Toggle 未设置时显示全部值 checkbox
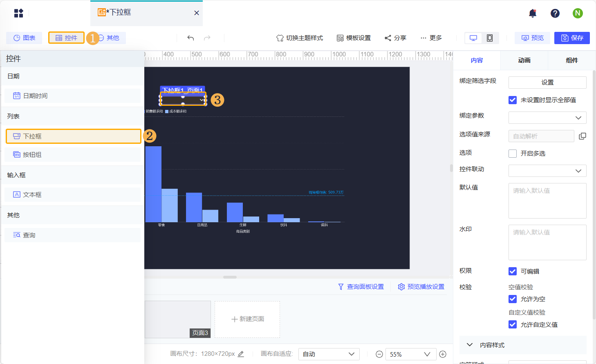The height and width of the screenshot is (364, 596). click(513, 100)
